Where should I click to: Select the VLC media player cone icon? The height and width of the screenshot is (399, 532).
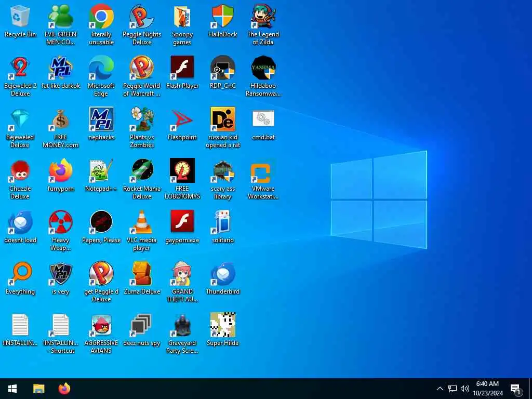pyautogui.click(x=142, y=222)
